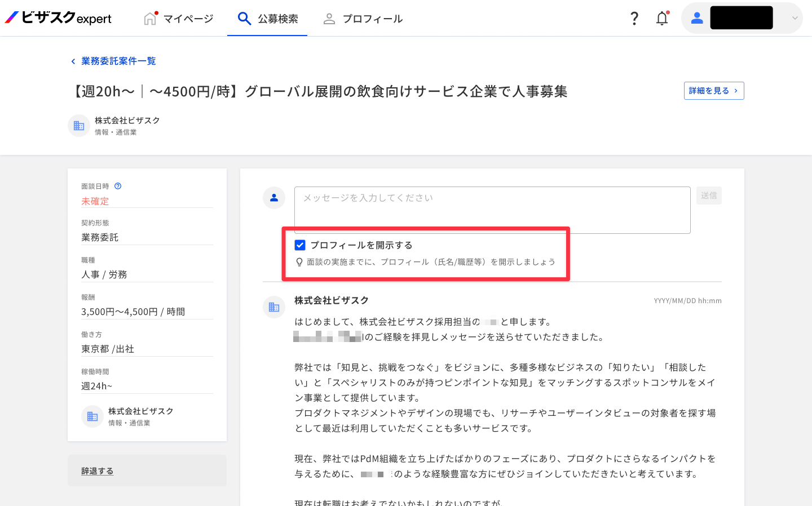Expand the account dropdown chevron
The height and width of the screenshot is (506, 812).
[795, 18]
